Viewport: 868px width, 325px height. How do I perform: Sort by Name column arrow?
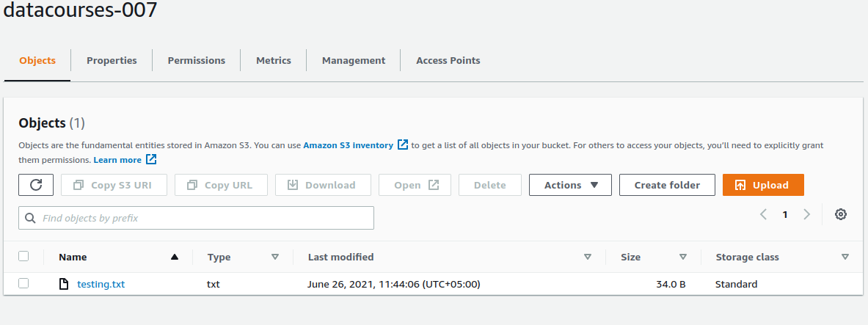pos(175,257)
